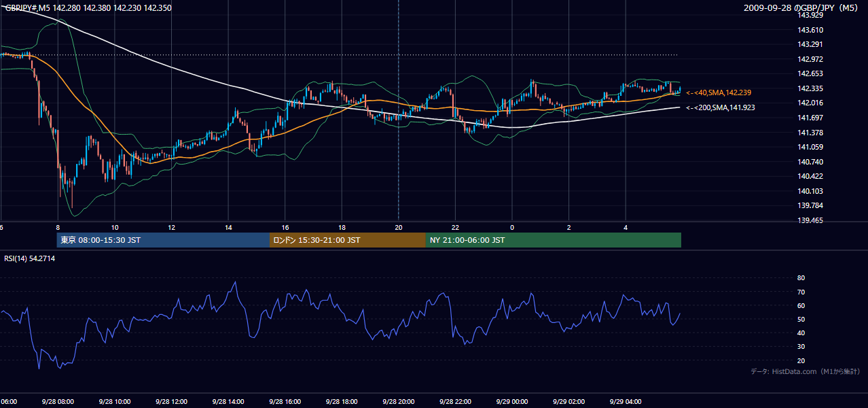Click the 142.335 price axis label
This screenshot has width=868, height=408.
coord(811,88)
